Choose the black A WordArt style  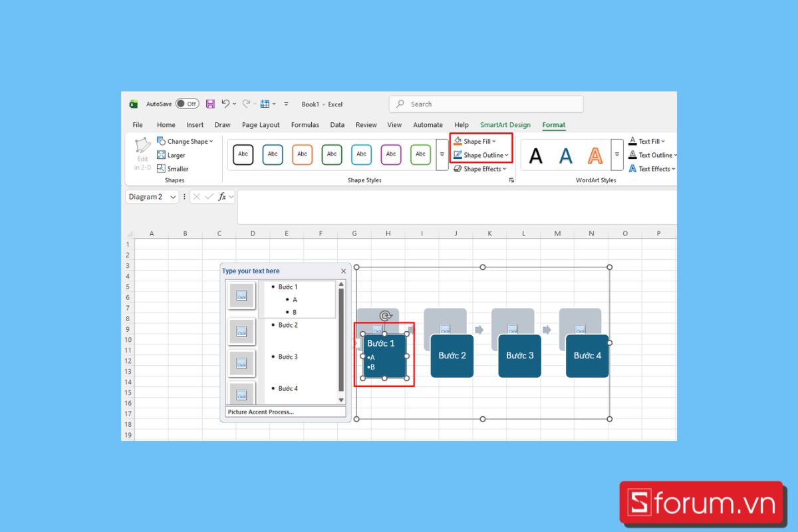coord(535,156)
